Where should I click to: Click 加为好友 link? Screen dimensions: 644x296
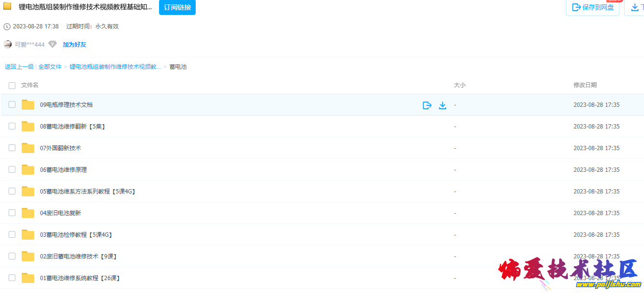[x=74, y=44]
